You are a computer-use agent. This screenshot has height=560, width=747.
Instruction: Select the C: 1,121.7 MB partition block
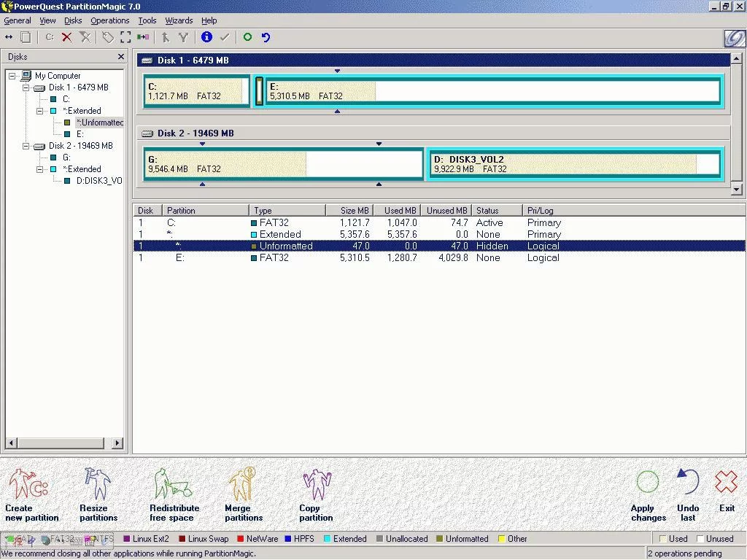[196, 91]
